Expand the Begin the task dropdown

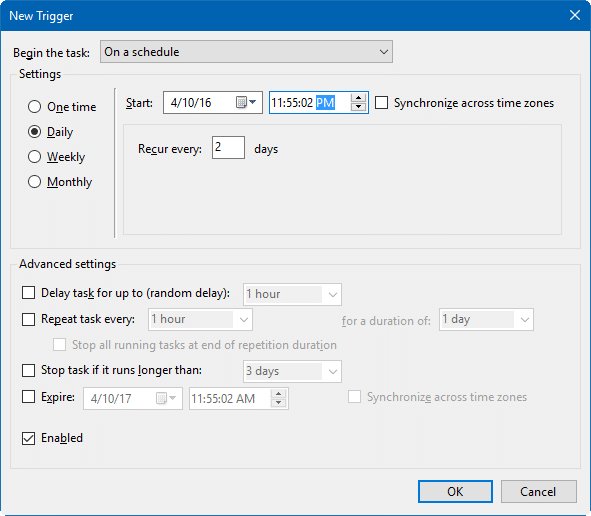point(247,52)
